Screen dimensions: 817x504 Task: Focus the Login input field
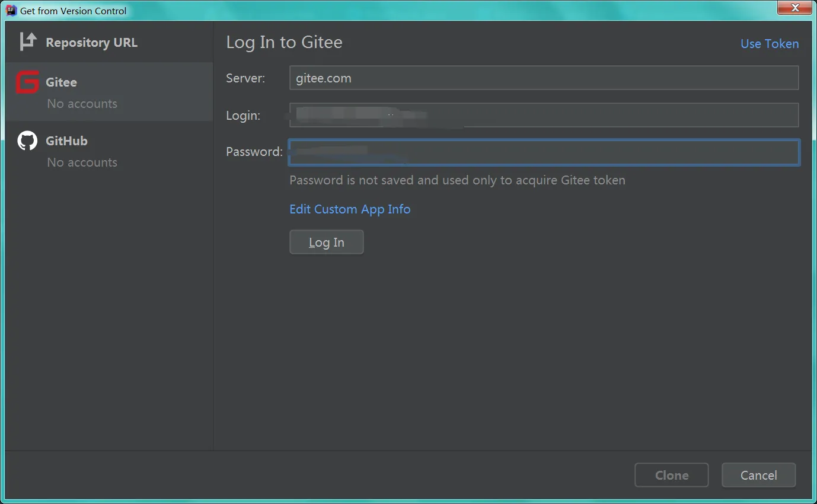544,115
